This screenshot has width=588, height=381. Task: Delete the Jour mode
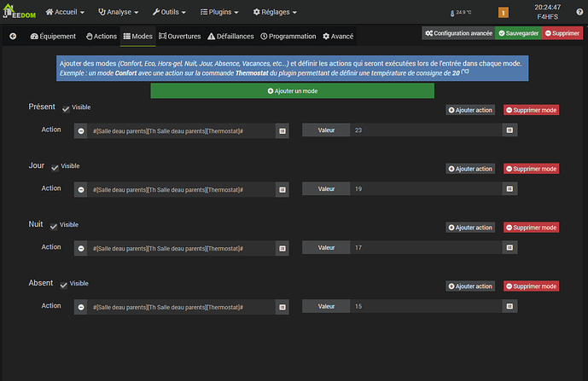[531, 169]
